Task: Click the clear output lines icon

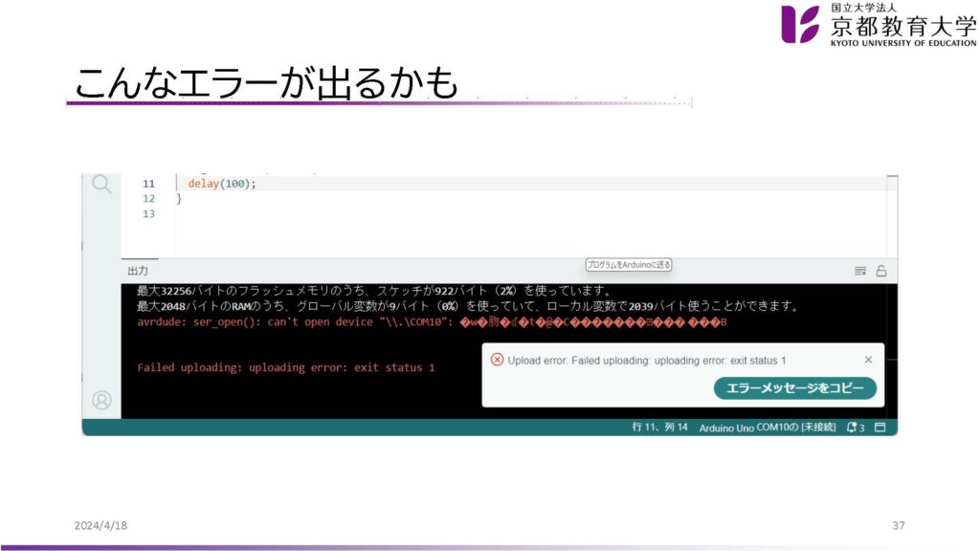Action: pos(860,271)
